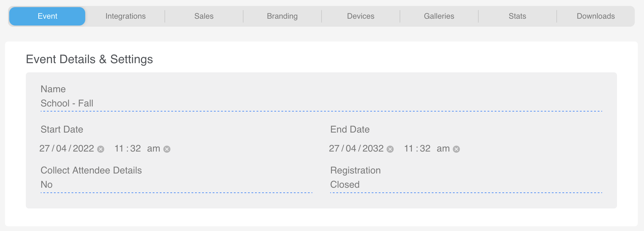View the Stats tab

click(518, 16)
